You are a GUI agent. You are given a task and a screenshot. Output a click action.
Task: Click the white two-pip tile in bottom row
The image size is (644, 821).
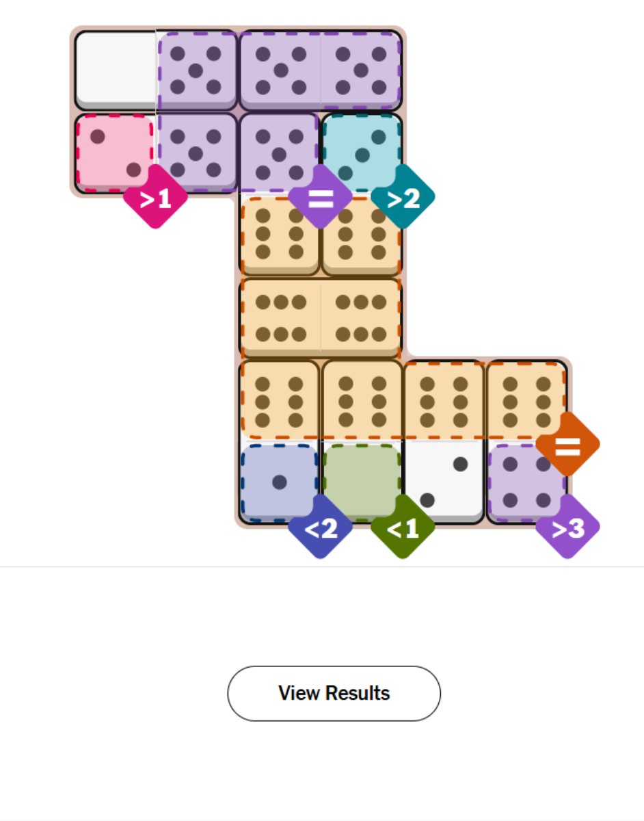pyautogui.click(x=443, y=479)
